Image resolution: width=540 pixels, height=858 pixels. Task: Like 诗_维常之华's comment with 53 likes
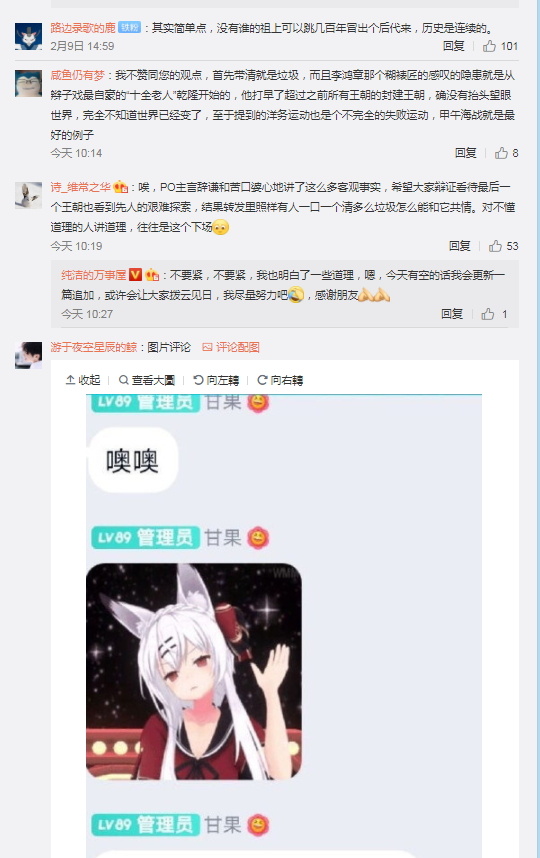click(x=503, y=246)
